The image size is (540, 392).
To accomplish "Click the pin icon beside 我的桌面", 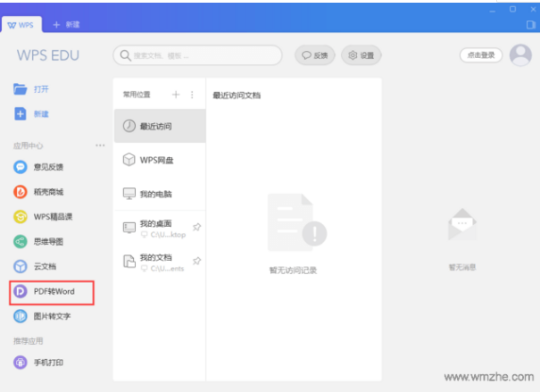I will (x=196, y=227).
